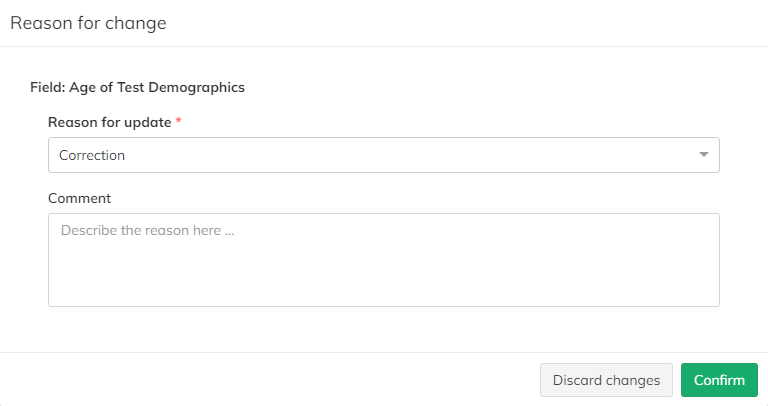Select the Correction value in the combo box
The image size is (768, 406).
pos(92,156)
